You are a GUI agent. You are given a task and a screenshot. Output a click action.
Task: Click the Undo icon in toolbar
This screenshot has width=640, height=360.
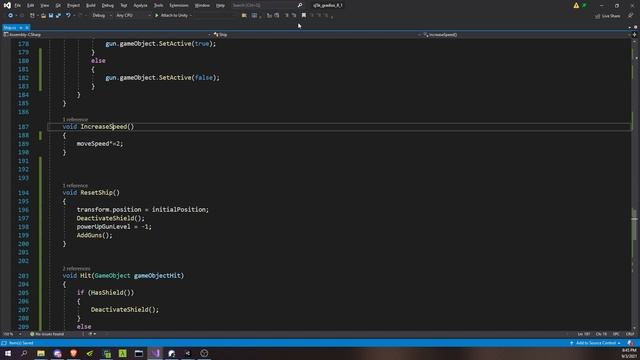(68, 16)
